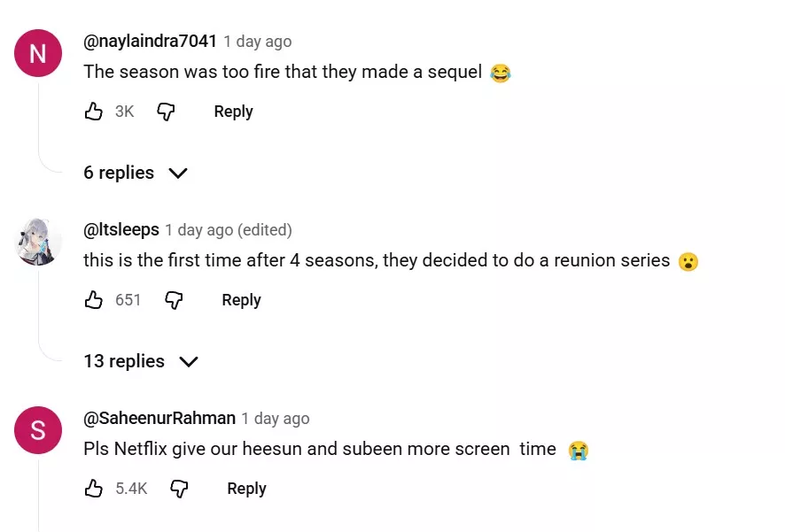785x532 pixels.
Task: Click @SaheenurRahman's "1 day ago" timestamp
Action: pos(276,419)
